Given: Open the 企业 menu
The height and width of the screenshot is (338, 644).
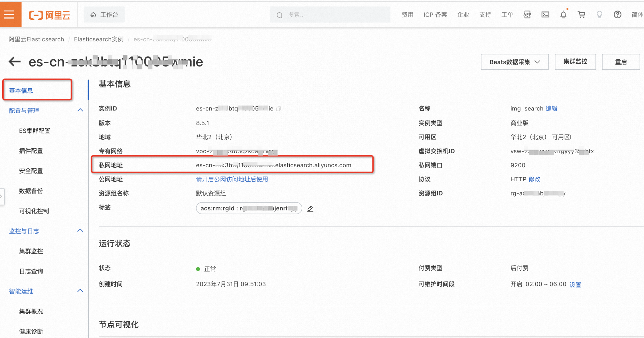Looking at the screenshot, I should (x=463, y=15).
